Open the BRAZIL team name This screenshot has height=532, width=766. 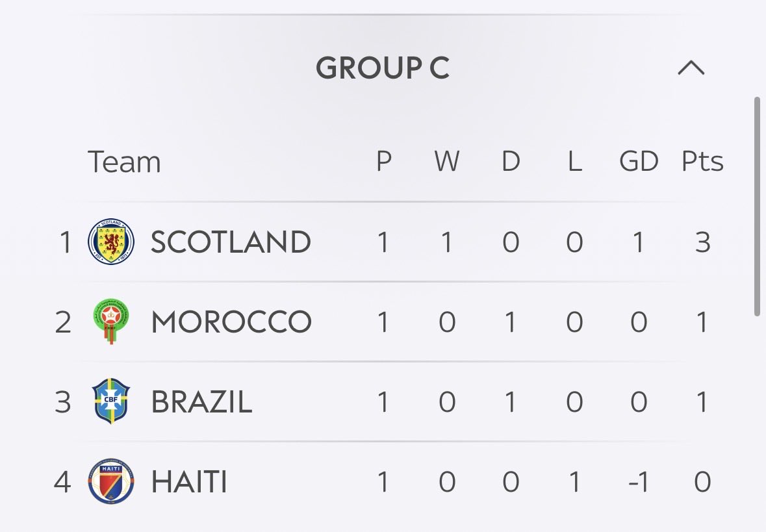click(201, 401)
